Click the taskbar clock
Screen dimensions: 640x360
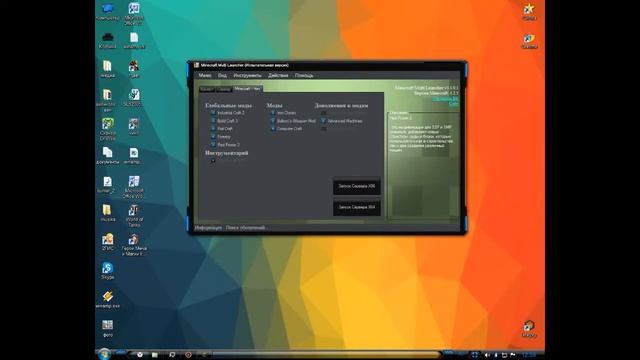coord(529,355)
